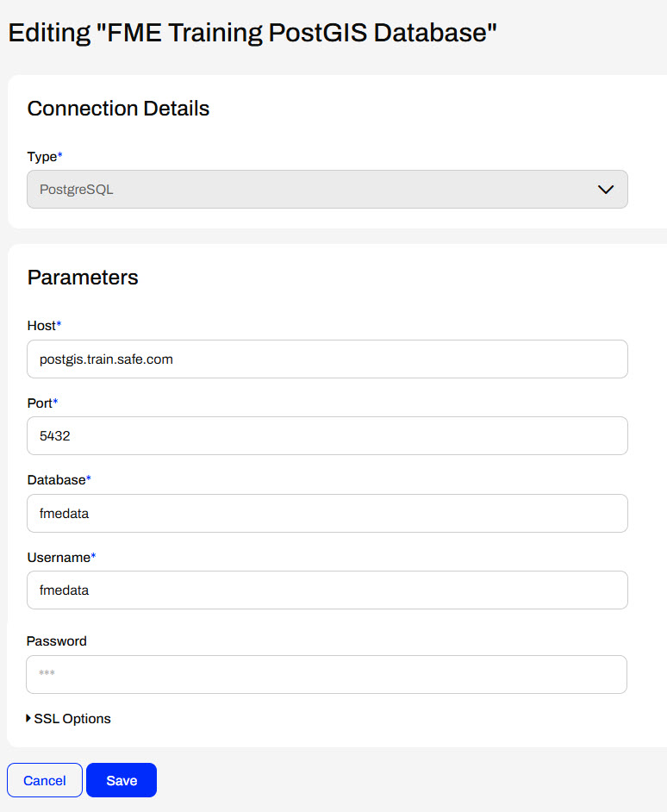The image size is (667, 812).
Task: Click the Connection Details heading
Action: pos(118,109)
